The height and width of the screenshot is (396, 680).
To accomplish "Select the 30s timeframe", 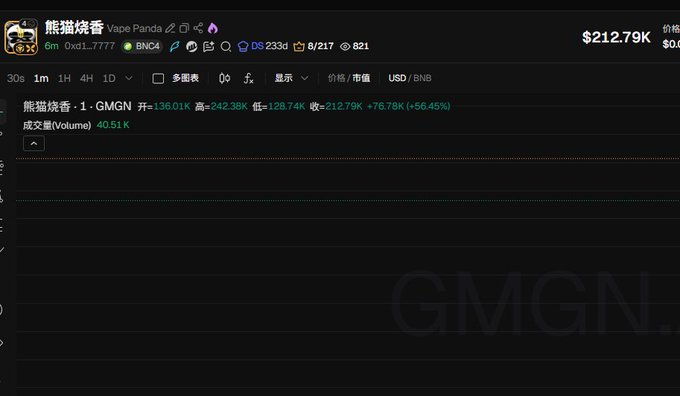I will coord(16,78).
